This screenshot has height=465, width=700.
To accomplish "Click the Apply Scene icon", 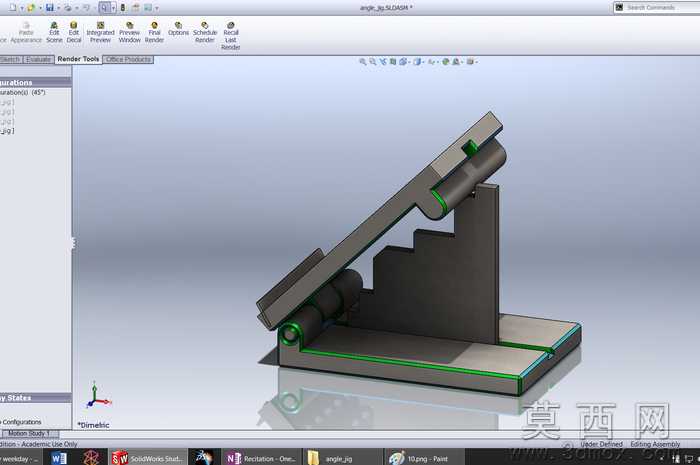I will (x=456, y=62).
